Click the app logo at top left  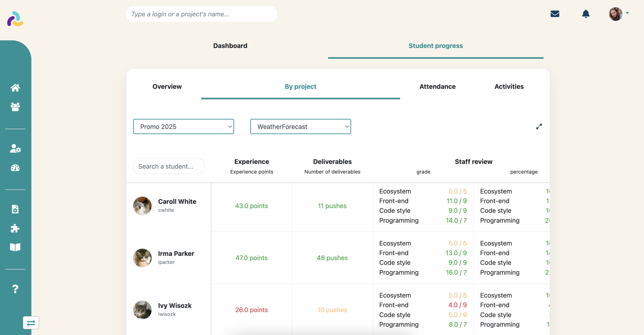pos(15,19)
